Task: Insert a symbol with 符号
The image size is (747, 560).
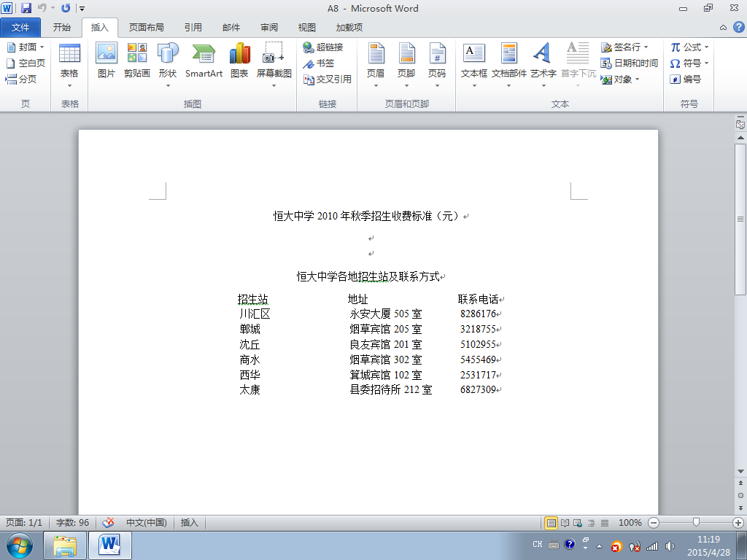Action: point(686,63)
